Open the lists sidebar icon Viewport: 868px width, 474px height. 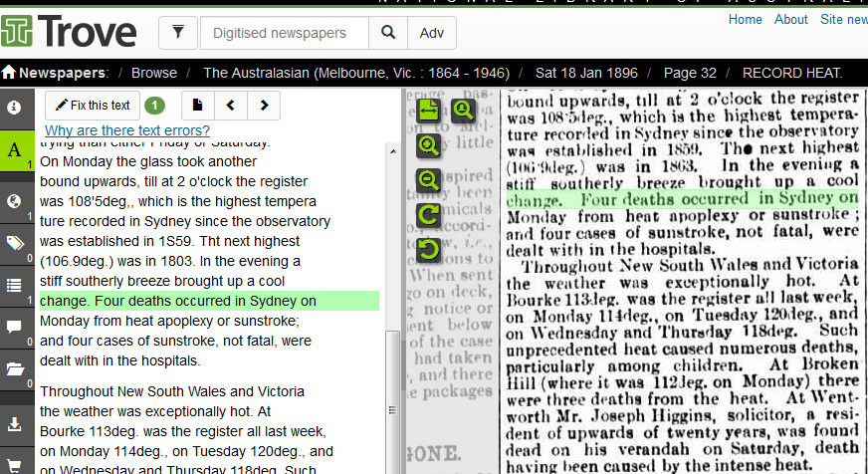[x=15, y=286]
